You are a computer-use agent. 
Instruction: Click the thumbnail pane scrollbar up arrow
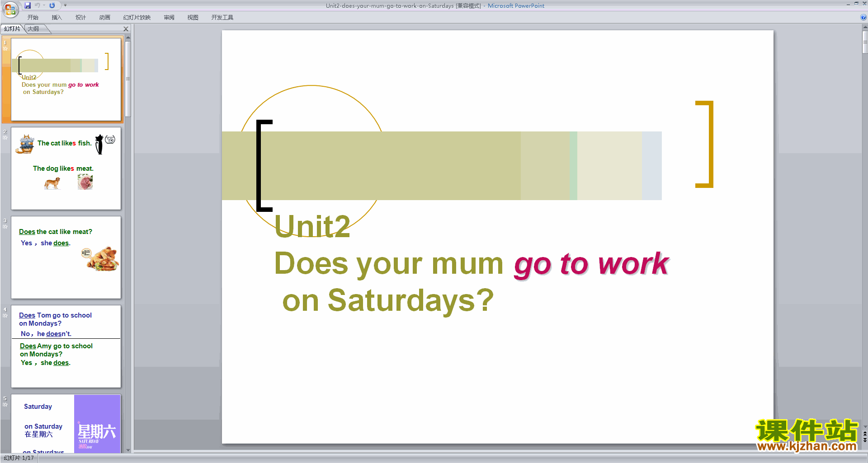pos(128,37)
